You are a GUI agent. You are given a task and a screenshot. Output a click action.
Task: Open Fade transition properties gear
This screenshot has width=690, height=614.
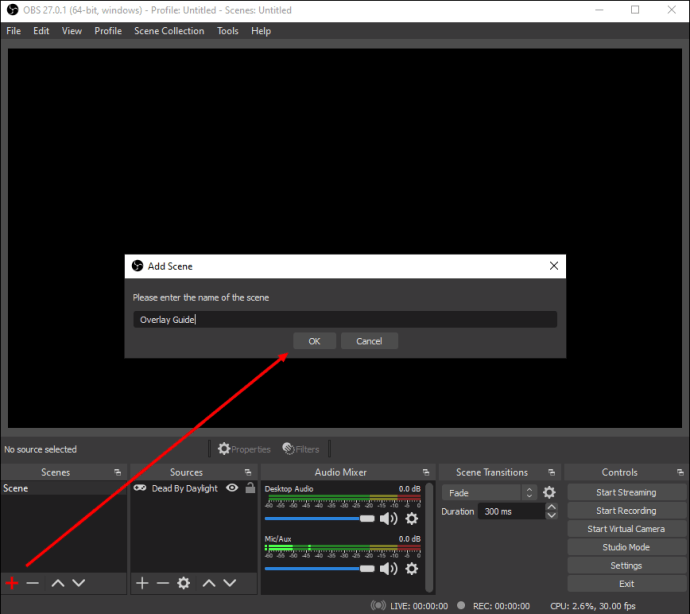549,493
